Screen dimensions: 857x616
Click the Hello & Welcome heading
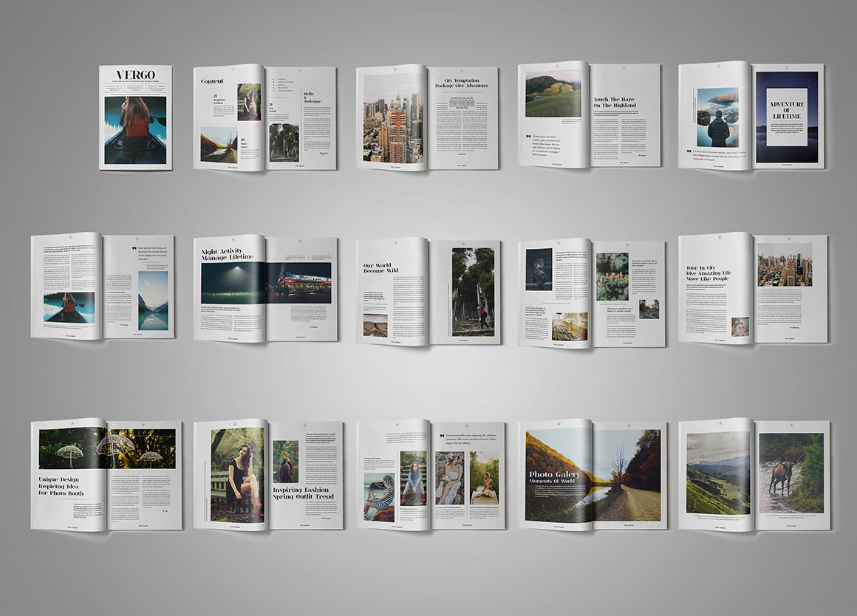(313, 97)
